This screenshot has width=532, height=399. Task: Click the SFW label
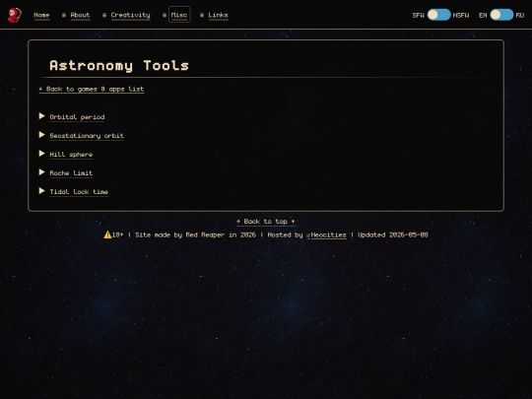[419, 15]
